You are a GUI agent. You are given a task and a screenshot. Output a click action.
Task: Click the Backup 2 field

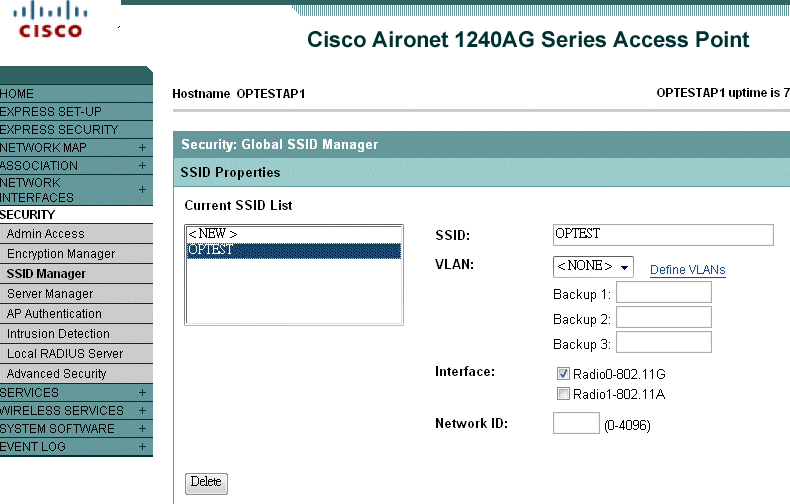664,318
